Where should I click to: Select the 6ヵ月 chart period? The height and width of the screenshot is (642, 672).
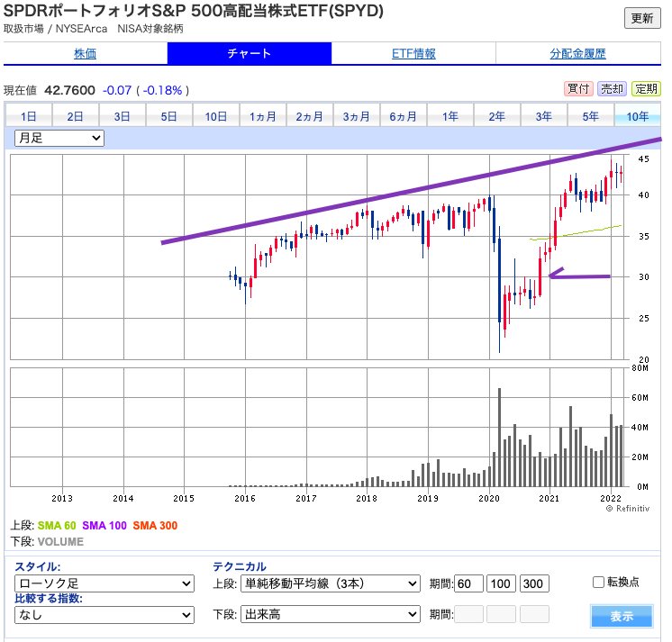[404, 115]
